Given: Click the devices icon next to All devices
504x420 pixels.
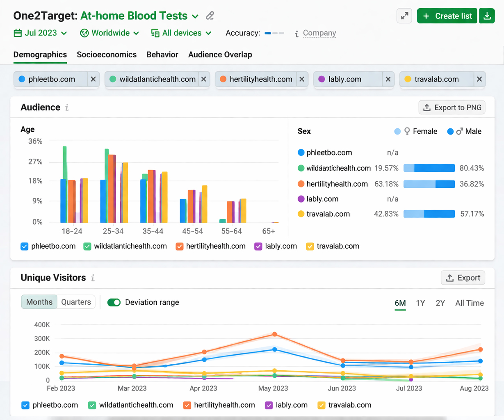Looking at the screenshot, I should point(155,33).
